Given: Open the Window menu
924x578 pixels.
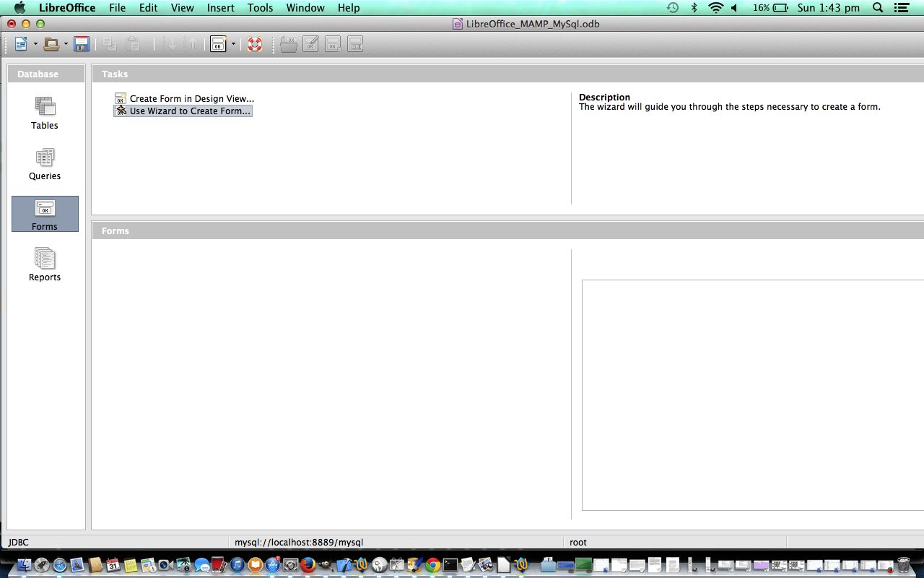Looking at the screenshot, I should coord(305,8).
